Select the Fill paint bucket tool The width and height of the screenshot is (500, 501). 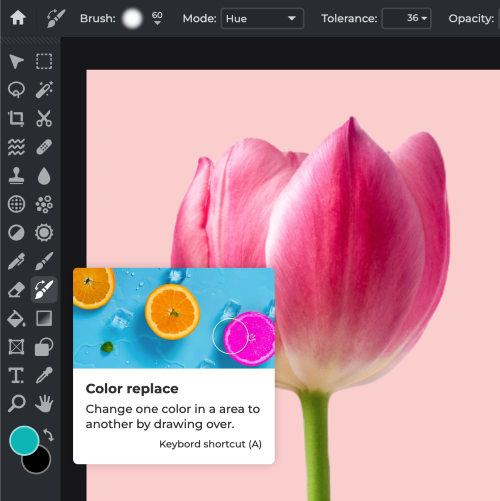click(x=16, y=318)
